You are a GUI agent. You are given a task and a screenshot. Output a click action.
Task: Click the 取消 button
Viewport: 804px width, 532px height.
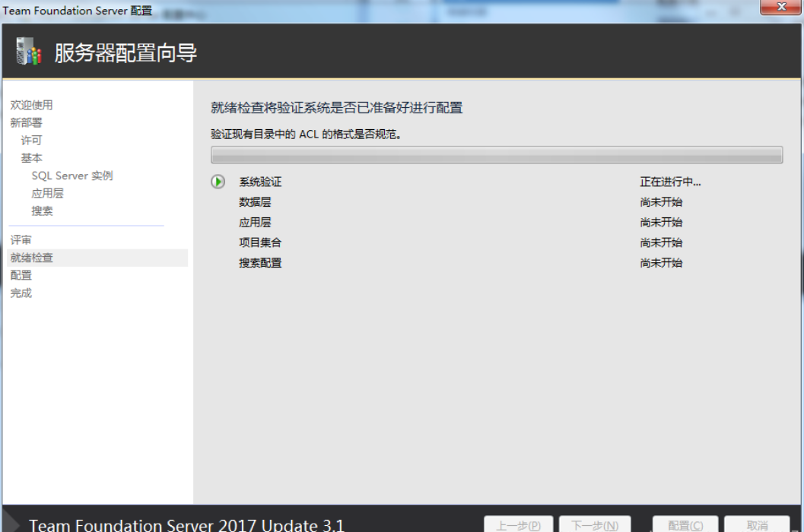(x=757, y=525)
